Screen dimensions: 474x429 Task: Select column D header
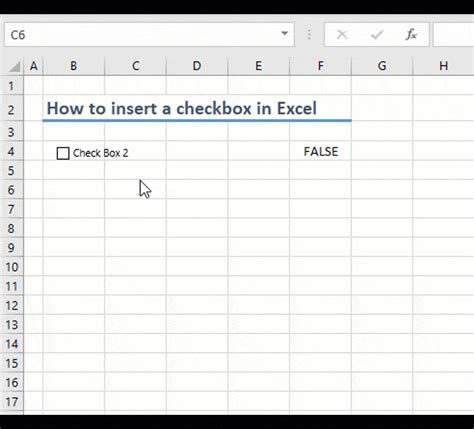coord(197,66)
